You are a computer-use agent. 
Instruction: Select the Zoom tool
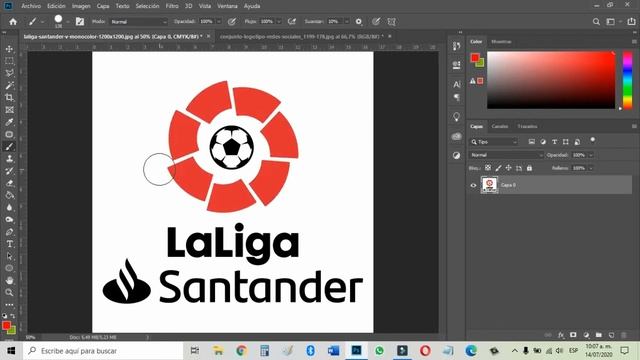point(9,292)
